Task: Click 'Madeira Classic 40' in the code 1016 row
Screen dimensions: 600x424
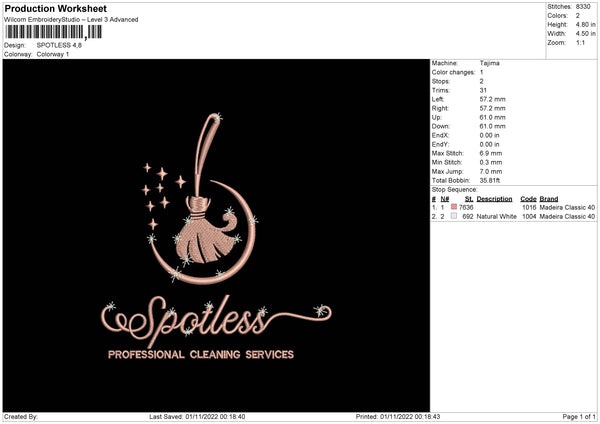Action: (567, 207)
